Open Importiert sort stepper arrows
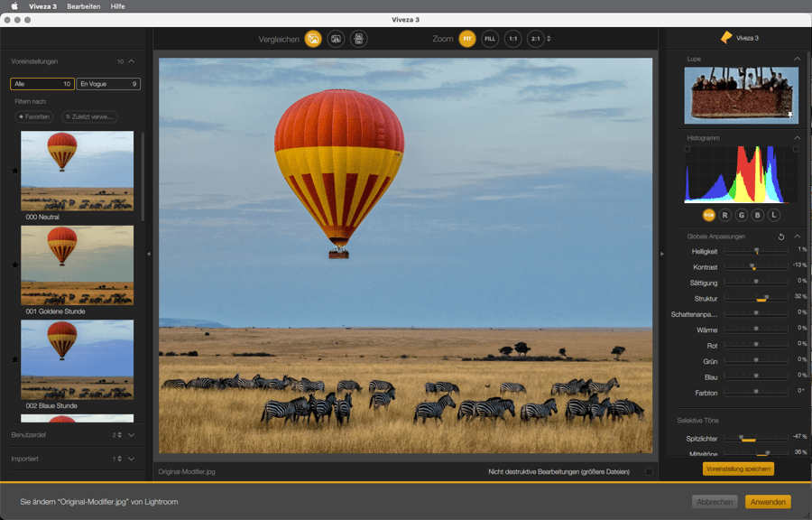Image resolution: width=812 pixels, height=520 pixels. click(x=120, y=459)
